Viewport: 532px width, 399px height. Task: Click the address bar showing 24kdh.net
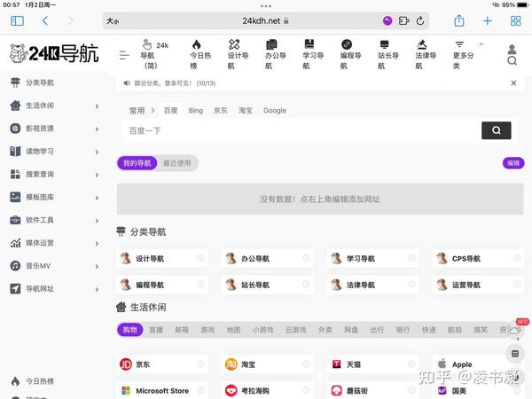(266, 21)
